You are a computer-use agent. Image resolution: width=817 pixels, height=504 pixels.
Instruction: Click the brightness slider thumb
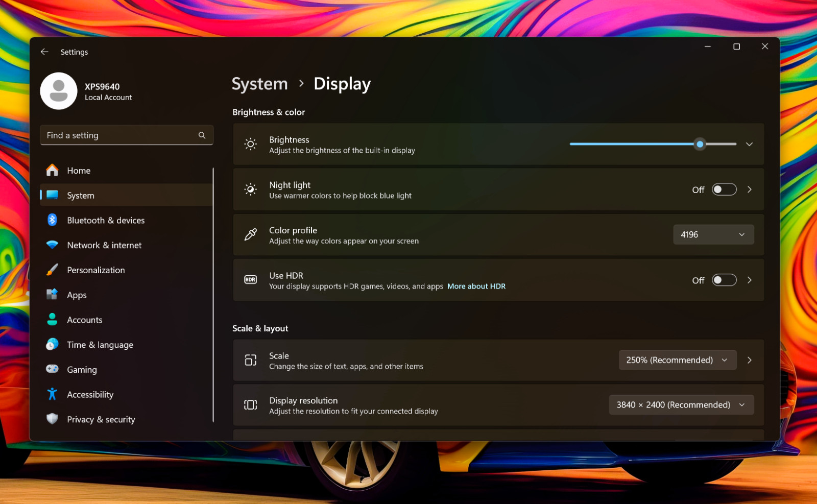tap(700, 144)
